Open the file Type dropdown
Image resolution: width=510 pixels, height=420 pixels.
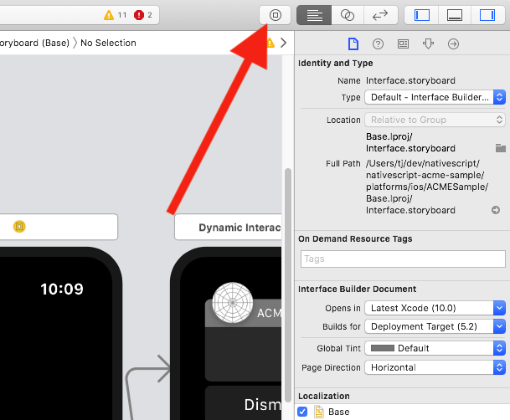(x=435, y=97)
